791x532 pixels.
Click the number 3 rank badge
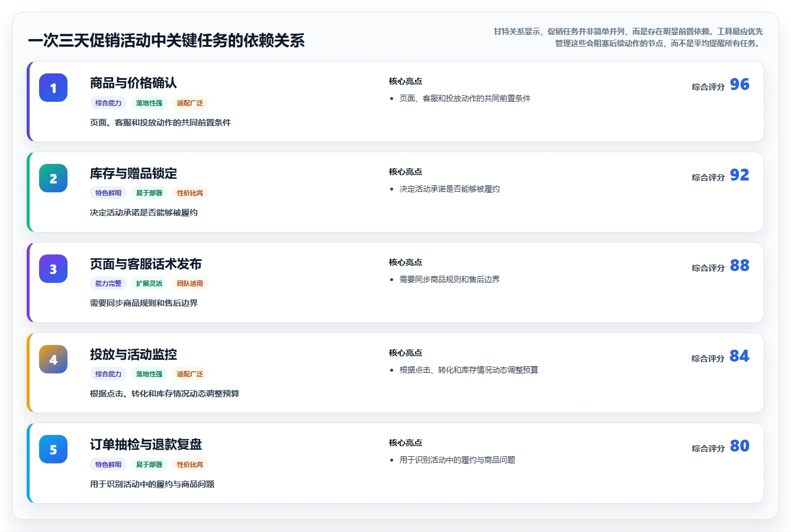click(53, 269)
